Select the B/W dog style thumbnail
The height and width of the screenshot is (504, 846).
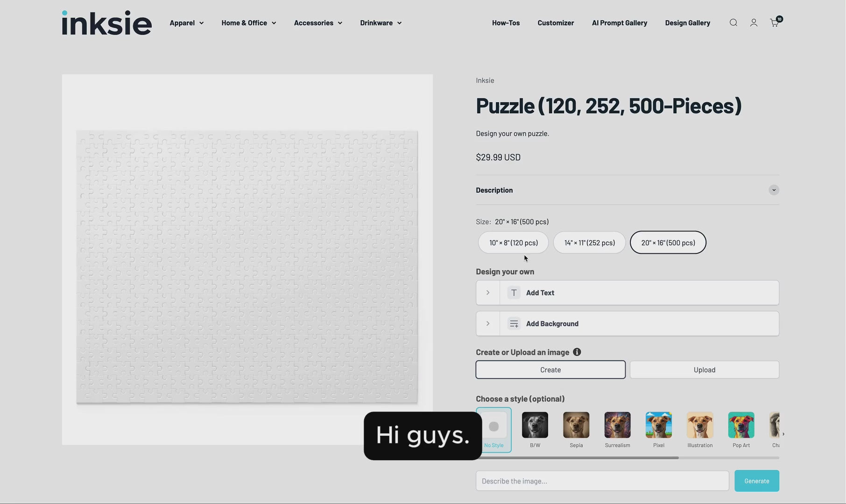(535, 425)
